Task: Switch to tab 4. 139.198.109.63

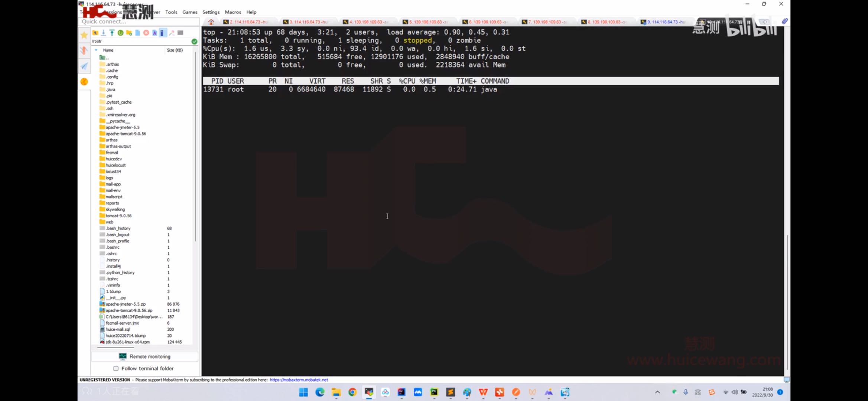Action: pyautogui.click(x=366, y=22)
